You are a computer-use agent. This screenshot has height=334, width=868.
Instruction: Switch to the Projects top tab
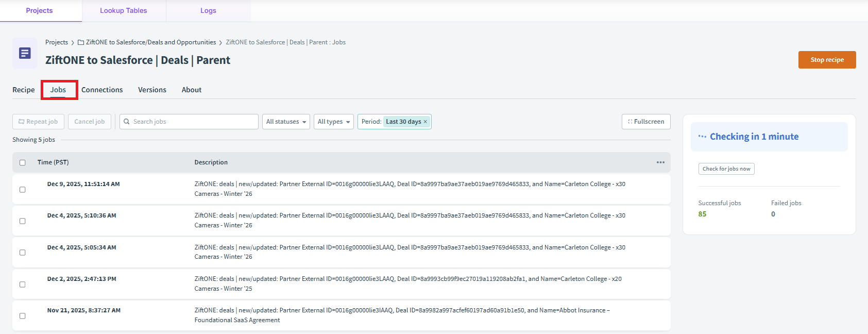tap(40, 10)
